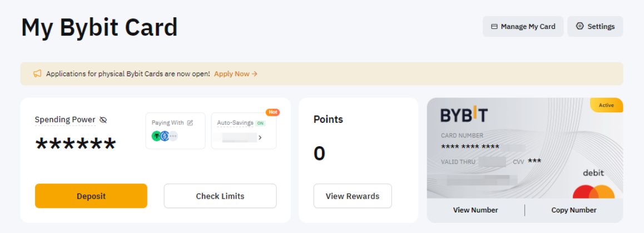Screen dimensions: 644x233
Task: Open Check Limits
Action: [220, 196]
